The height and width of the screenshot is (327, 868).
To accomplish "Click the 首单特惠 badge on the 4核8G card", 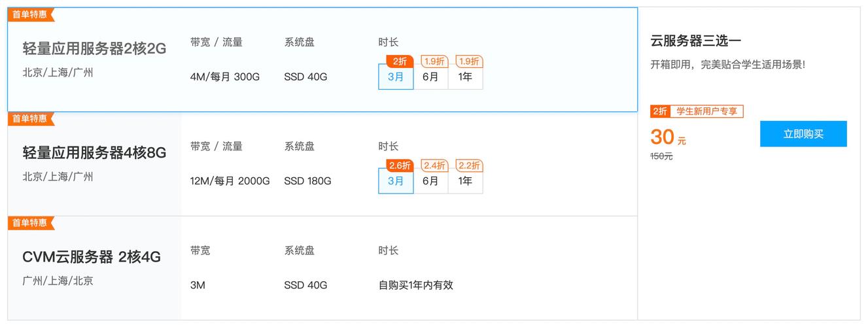I will click(29, 118).
